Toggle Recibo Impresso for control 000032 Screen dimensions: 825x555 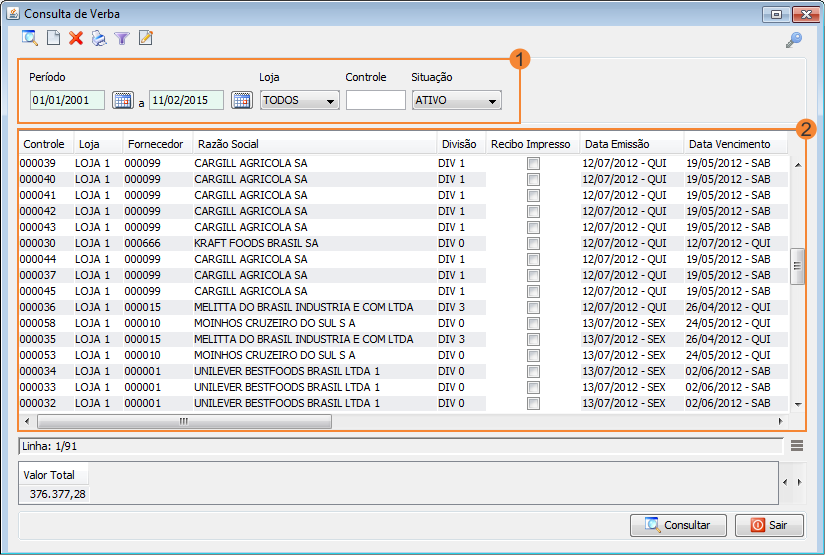(533, 403)
